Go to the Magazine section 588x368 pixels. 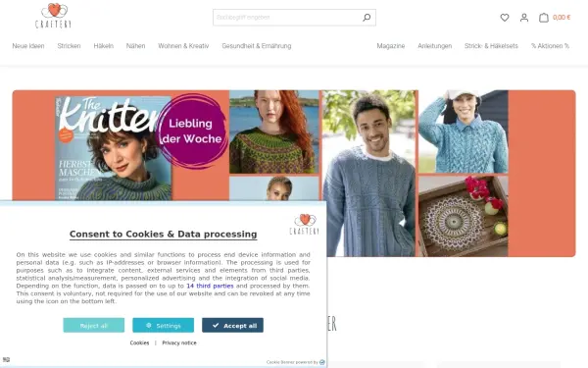pos(391,46)
